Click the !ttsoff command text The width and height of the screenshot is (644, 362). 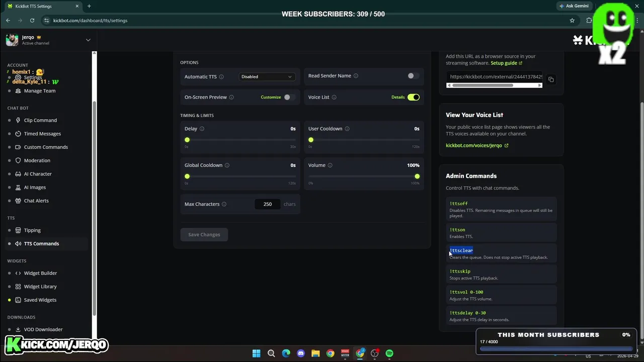(459, 204)
